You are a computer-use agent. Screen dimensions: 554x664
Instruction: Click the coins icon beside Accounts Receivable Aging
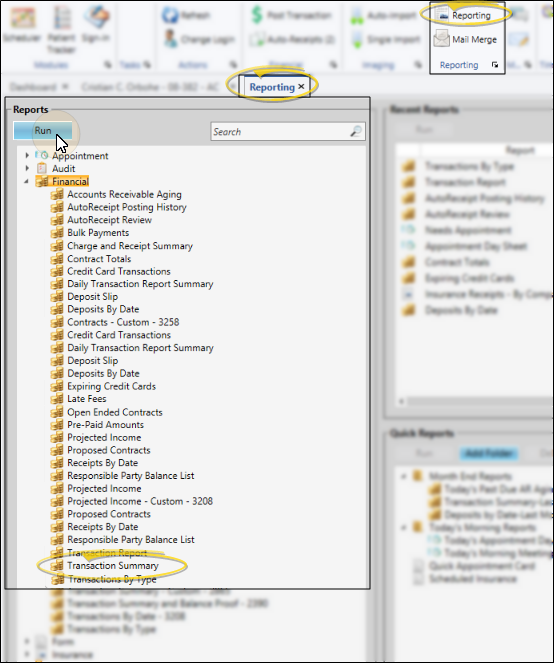point(57,194)
